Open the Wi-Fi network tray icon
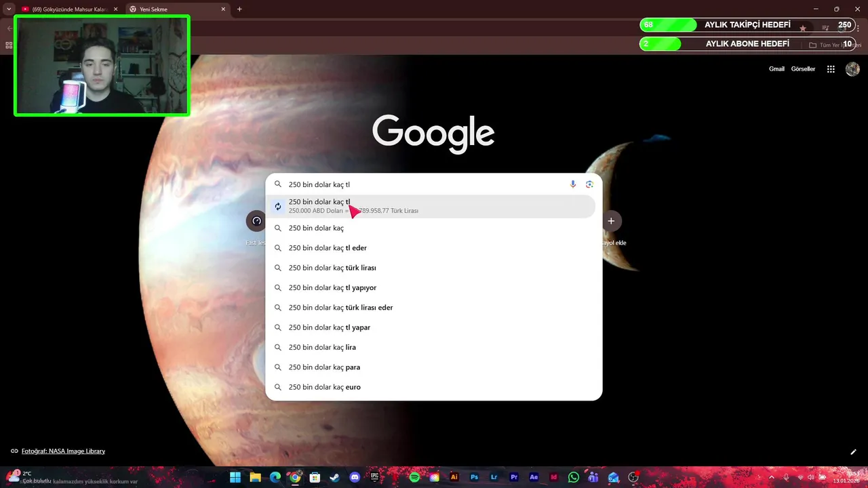Image resolution: width=868 pixels, height=488 pixels. (800, 477)
